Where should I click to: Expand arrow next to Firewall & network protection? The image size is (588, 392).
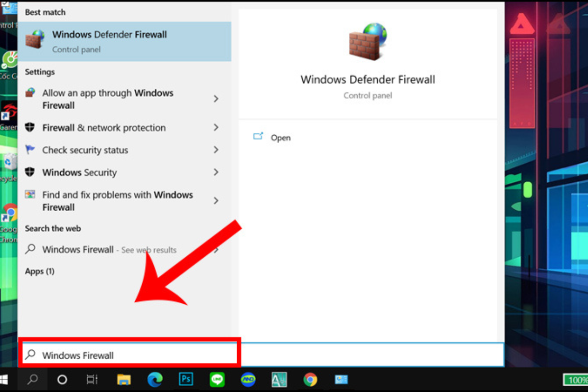tap(216, 128)
